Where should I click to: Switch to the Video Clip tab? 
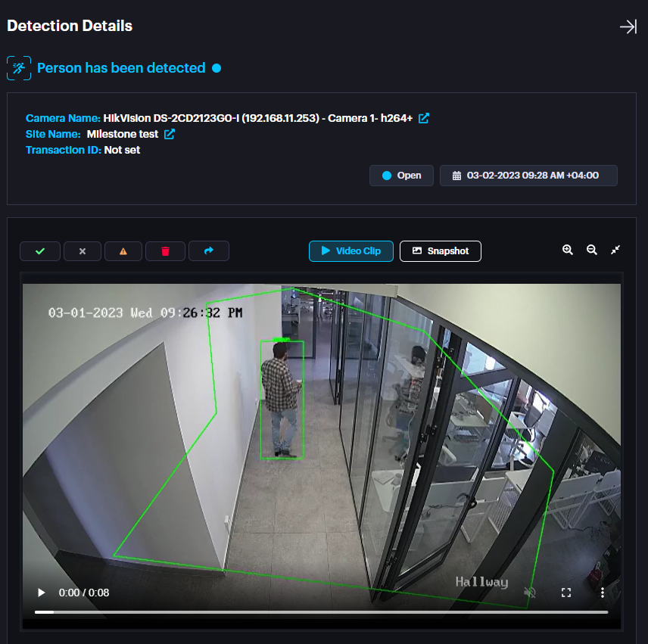point(350,251)
